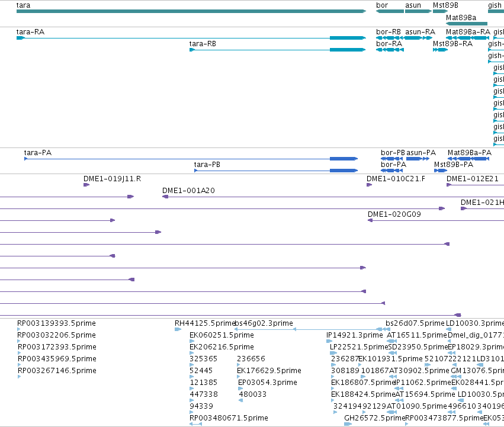The width and height of the screenshot is (504, 427).
Task: Click the asun-RA transcript label
Action: coord(420,32)
